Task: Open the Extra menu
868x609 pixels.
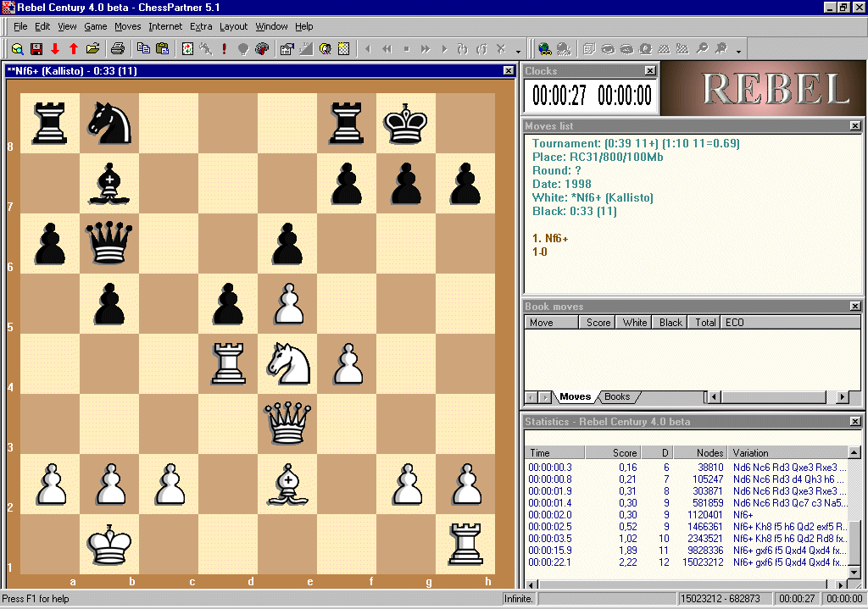Action: (201, 26)
